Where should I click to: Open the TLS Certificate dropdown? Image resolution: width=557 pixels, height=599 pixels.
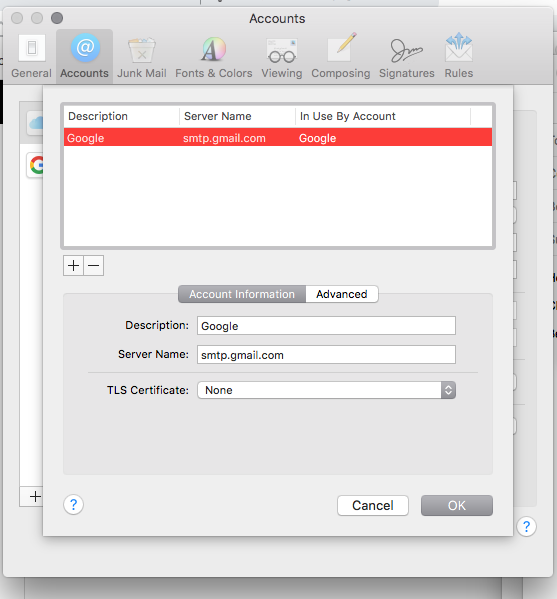326,390
